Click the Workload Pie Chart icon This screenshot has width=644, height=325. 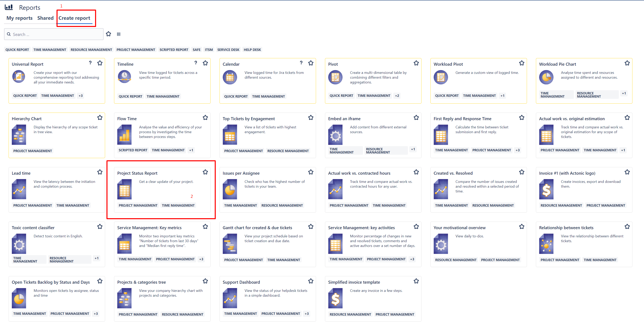click(546, 77)
